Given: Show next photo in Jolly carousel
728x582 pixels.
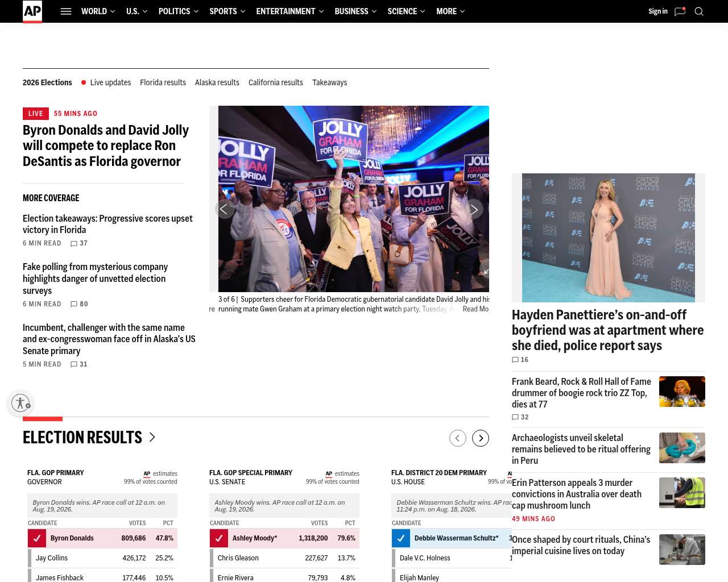Looking at the screenshot, I should point(474,209).
